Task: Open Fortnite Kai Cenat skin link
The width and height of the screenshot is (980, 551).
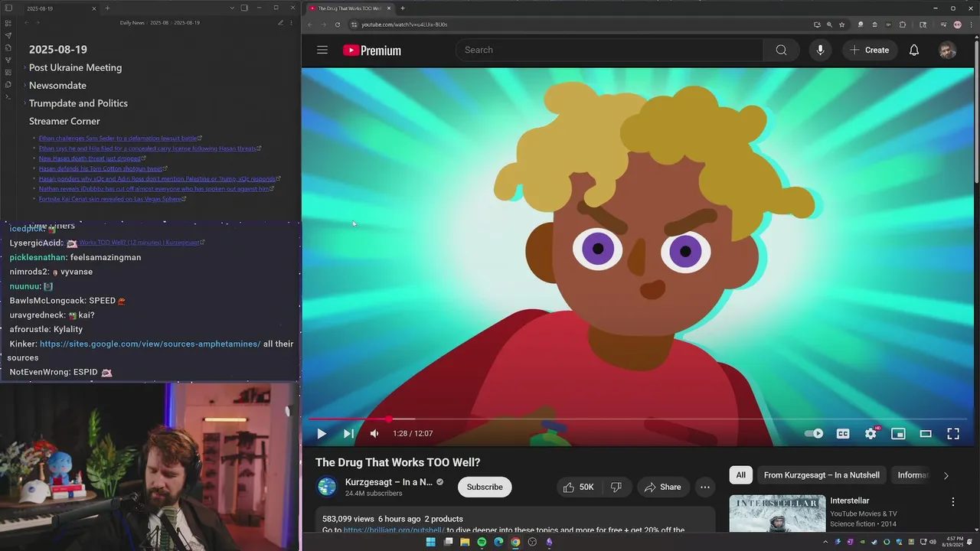Action: pos(110,199)
